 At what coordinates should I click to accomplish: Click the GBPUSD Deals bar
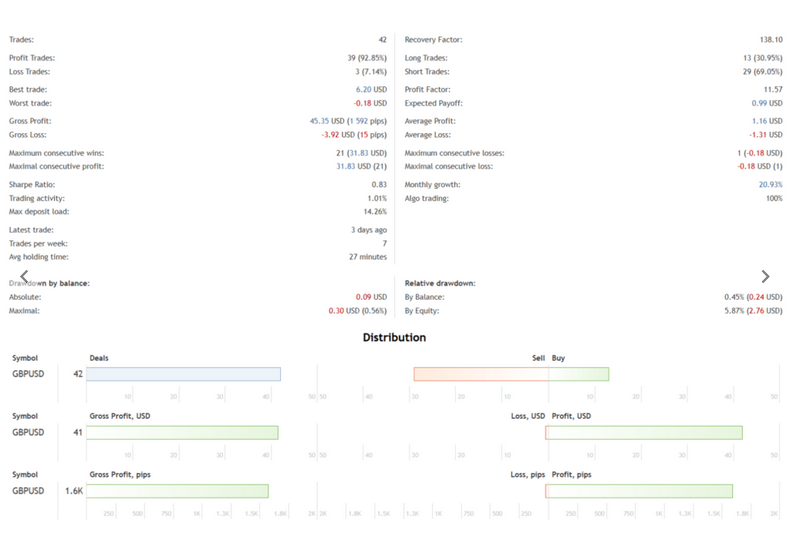coord(183,374)
